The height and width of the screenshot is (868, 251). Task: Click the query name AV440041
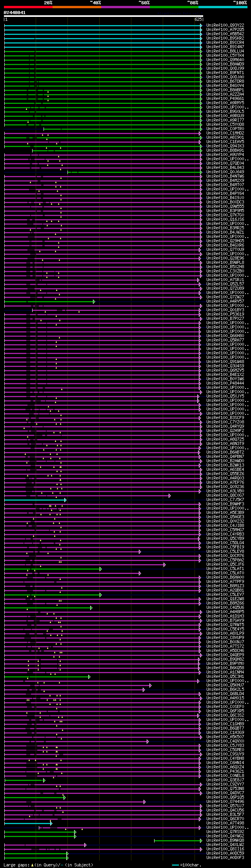click(15, 13)
